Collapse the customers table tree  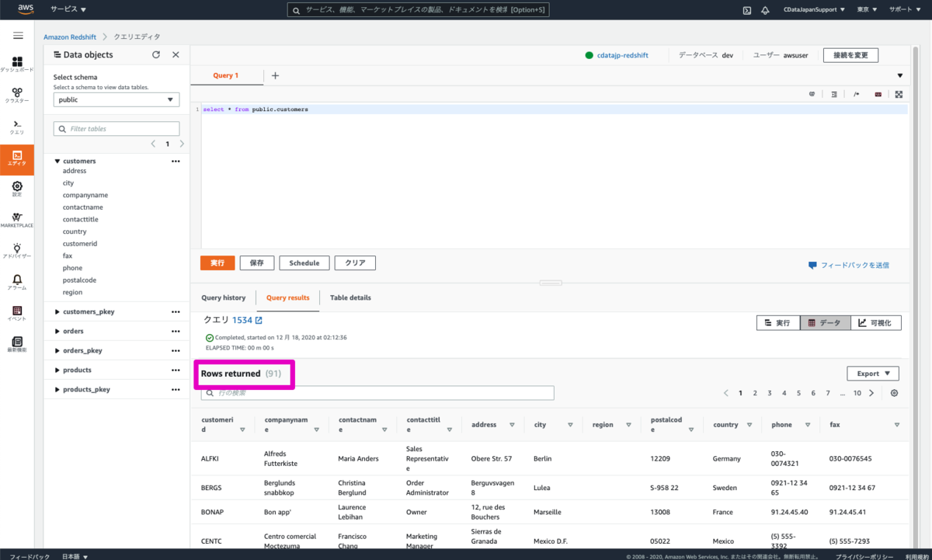click(x=57, y=162)
